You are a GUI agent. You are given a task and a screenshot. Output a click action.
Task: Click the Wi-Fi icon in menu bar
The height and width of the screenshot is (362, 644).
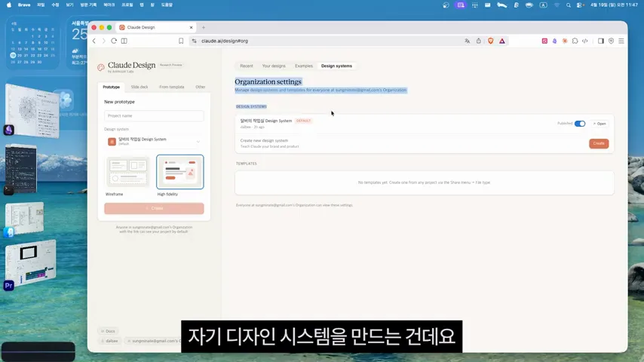pyautogui.click(x=557, y=5)
